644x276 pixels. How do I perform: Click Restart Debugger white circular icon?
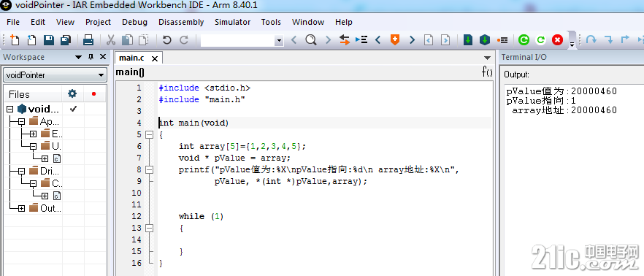pos(540,40)
